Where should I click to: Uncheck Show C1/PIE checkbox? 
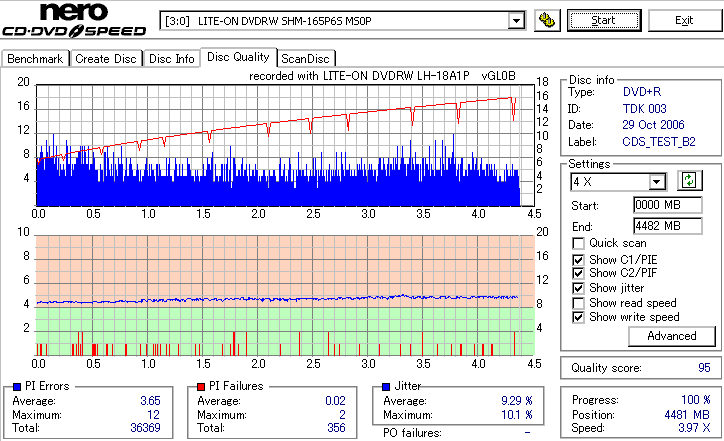click(x=578, y=260)
